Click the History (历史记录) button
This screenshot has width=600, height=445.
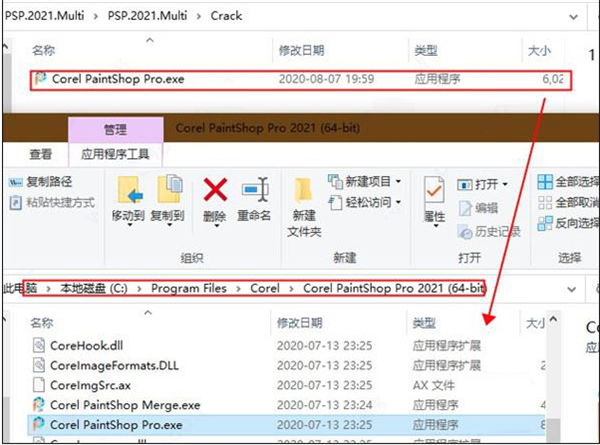coord(494,231)
